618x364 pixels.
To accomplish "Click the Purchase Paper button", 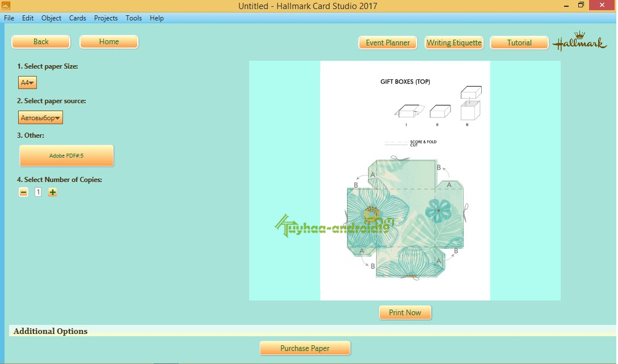I will 305,348.
